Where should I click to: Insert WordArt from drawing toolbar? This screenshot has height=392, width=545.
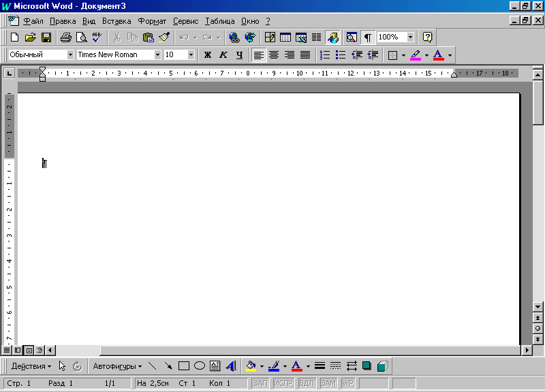231,366
